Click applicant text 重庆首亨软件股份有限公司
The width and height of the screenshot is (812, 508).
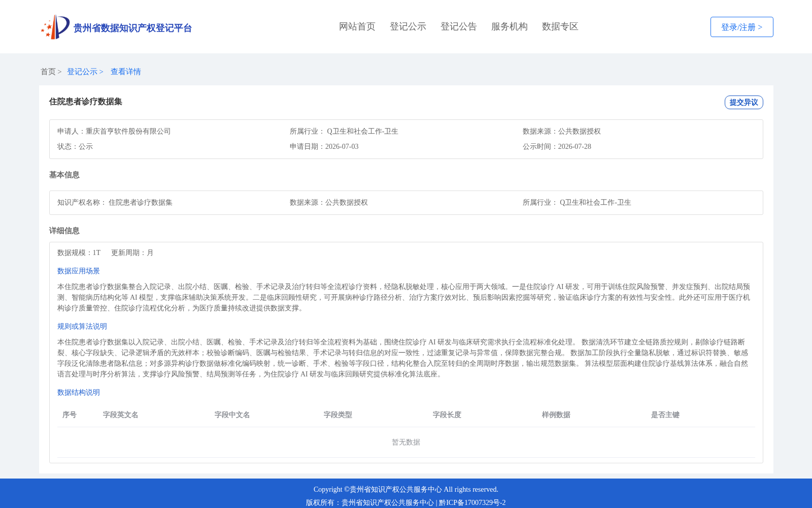(128, 131)
